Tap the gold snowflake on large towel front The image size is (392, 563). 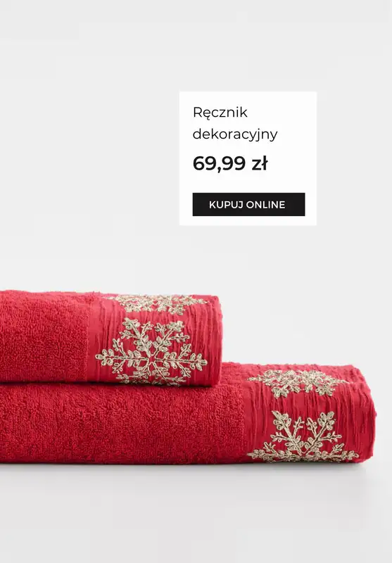point(303,436)
